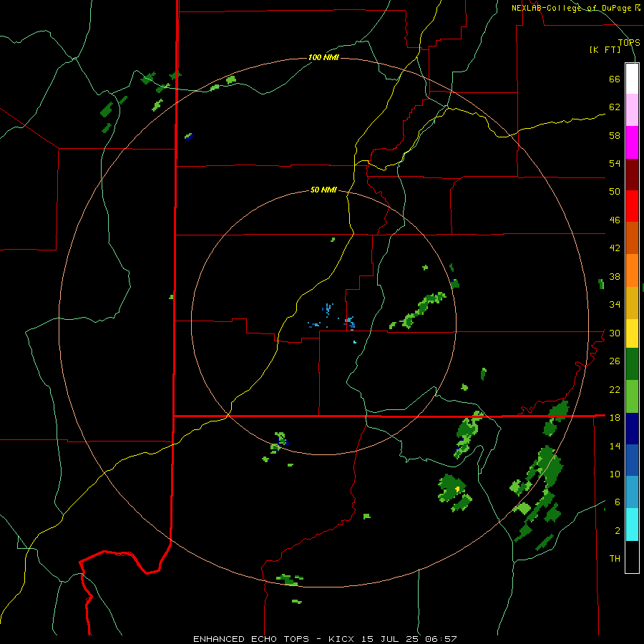Image resolution: width=644 pixels, height=644 pixels.
Task: Click the Enhanced Echo Tops KICX timestamp caption
Action: 325,639
